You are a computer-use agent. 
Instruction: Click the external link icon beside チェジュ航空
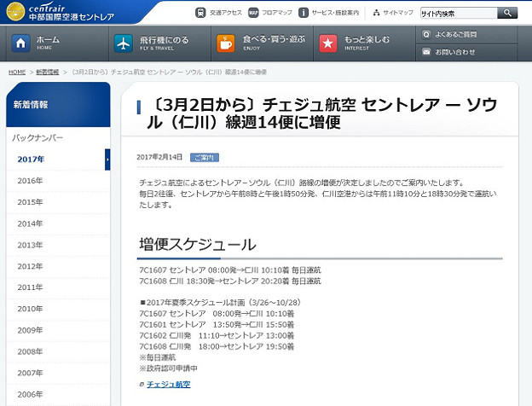tap(142, 385)
